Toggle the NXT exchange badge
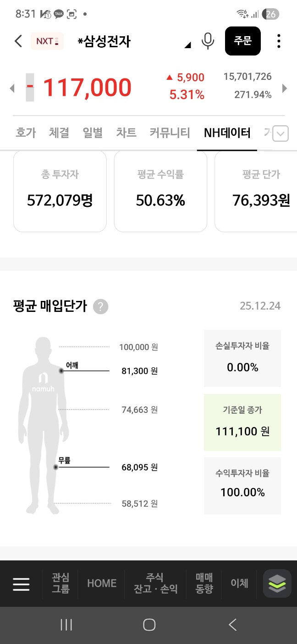Viewport: 297px width, 644px height. pos(47,41)
